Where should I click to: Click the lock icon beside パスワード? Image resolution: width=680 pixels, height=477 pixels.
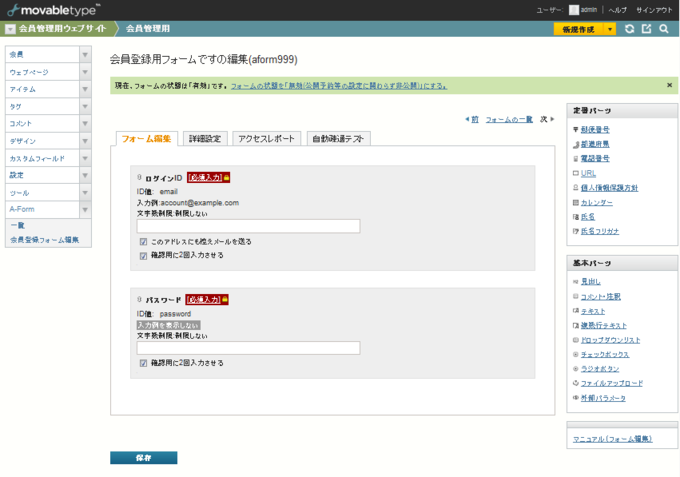(x=226, y=299)
